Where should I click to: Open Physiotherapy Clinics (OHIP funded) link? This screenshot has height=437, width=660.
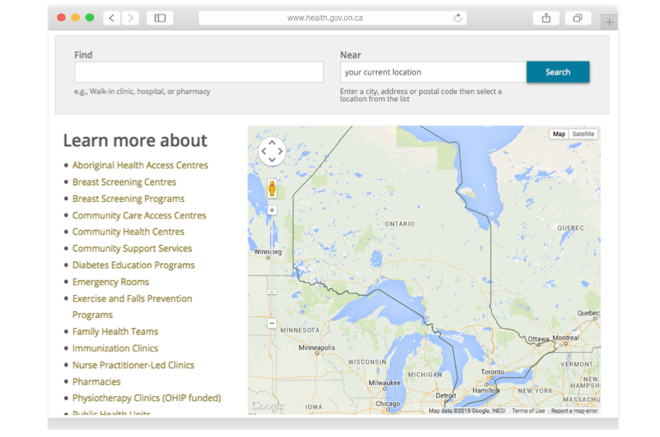(x=146, y=398)
